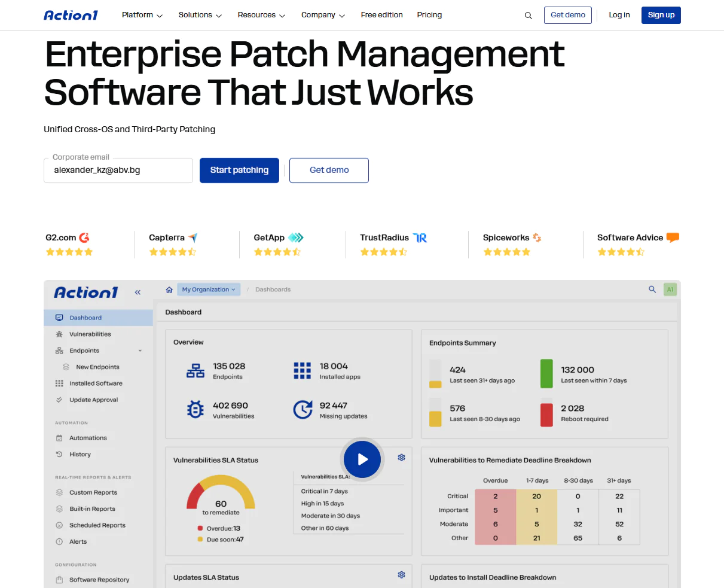Image resolution: width=724 pixels, height=588 pixels.
Task: Click the G2.com star rating
Action: (69, 252)
